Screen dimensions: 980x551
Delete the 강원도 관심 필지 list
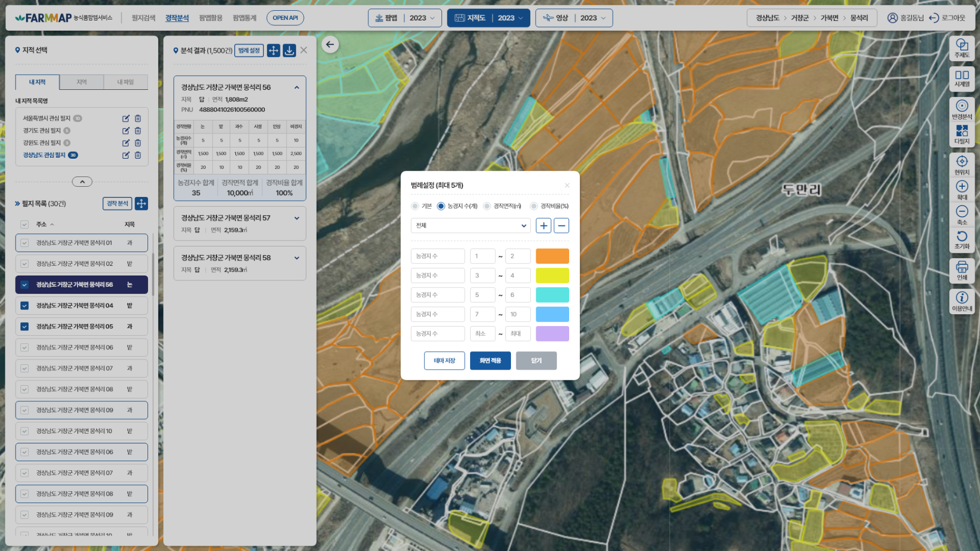point(138,143)
